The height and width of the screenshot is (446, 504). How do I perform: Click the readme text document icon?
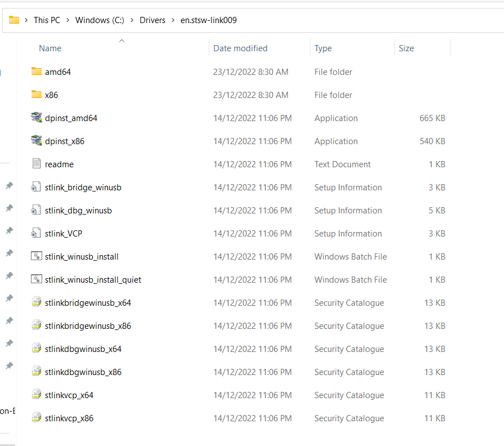click(x=37, y=164)
